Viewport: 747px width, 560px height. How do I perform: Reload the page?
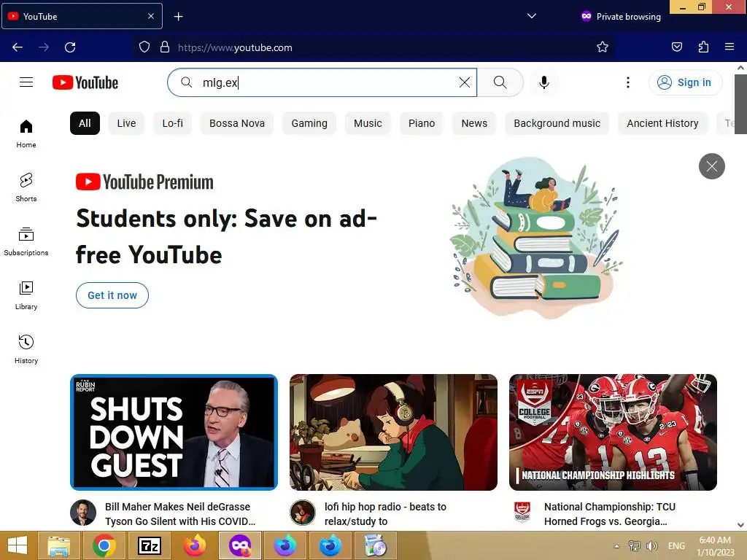click(x=70, y=47)
